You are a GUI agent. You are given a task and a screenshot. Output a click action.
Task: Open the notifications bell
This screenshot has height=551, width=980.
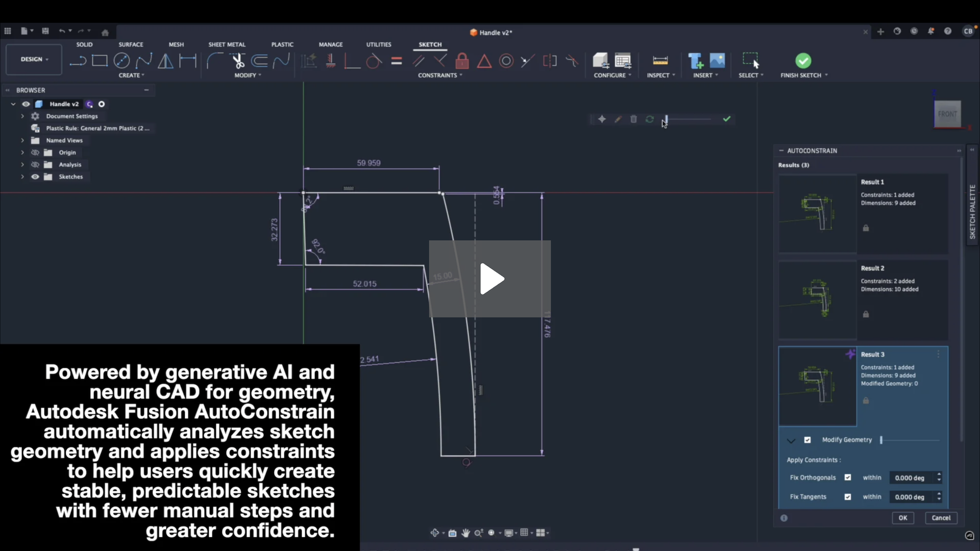point(930,31)
